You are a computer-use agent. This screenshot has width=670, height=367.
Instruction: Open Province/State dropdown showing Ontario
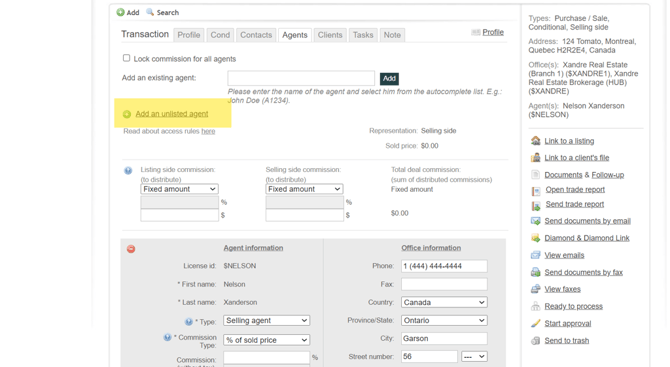[444, 320]
